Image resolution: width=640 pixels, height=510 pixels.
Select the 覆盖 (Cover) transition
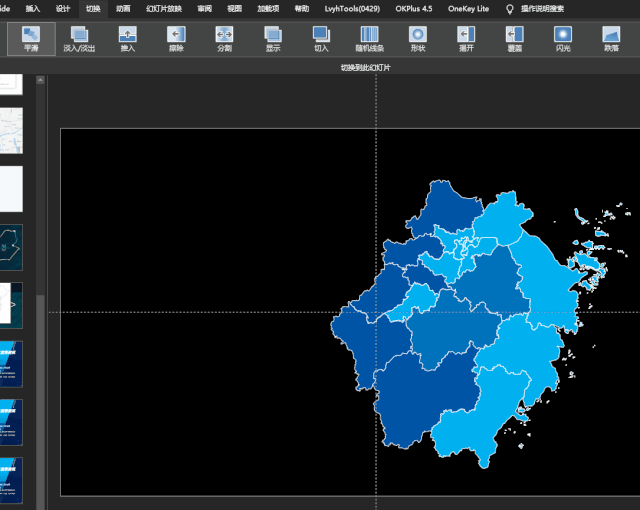click(x=514, y=39)
